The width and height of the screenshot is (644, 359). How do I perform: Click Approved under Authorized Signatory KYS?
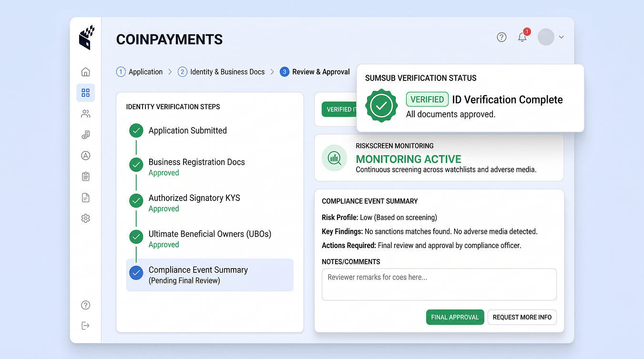164,209
